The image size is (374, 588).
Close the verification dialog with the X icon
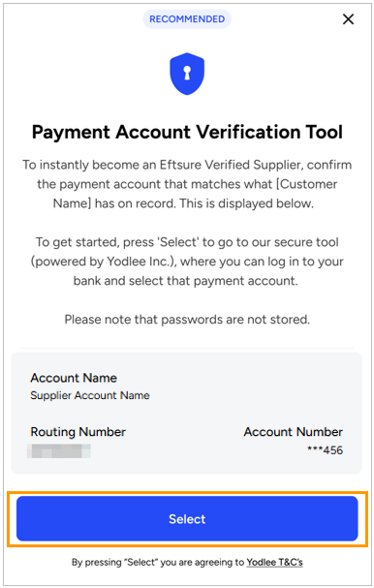348,19
